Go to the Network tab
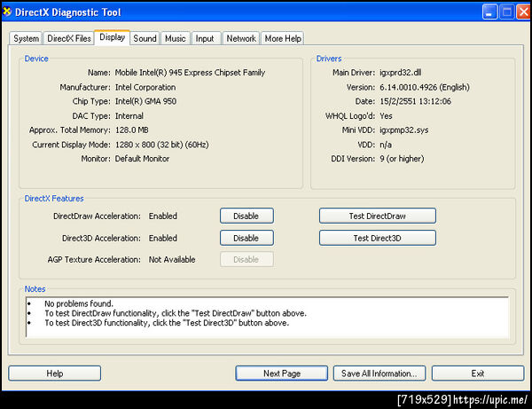 241,38
